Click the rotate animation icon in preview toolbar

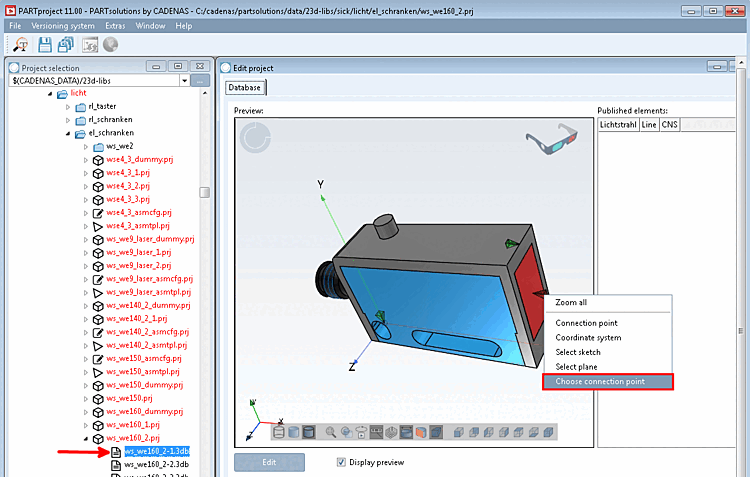tap(362, 433)
